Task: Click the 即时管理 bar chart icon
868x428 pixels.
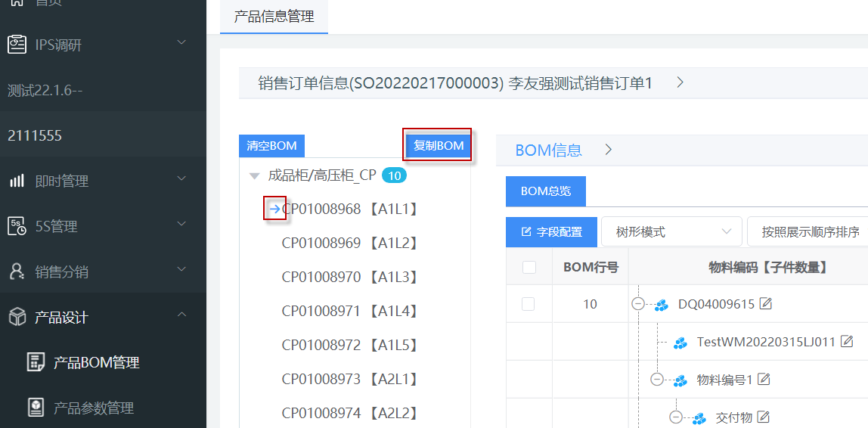Action: coord(17,181)
